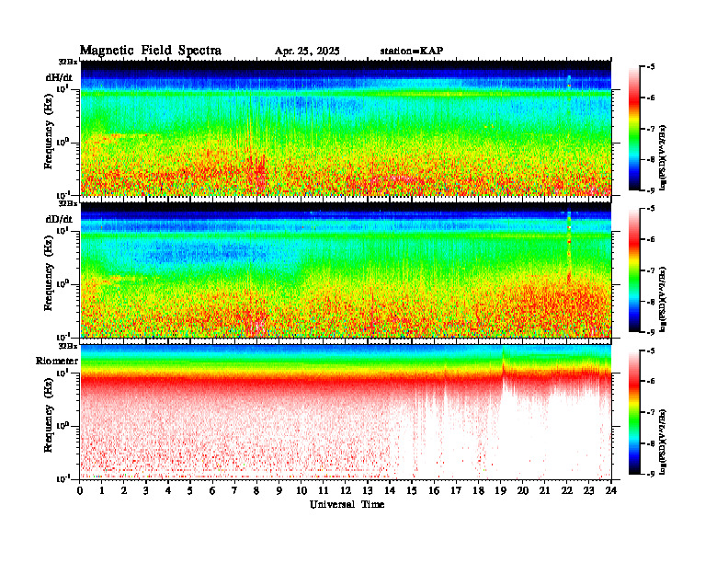Viewport: 728px width, 563px height.
Task: Click hour 9 on the time axis
Action: pos(279,490)
